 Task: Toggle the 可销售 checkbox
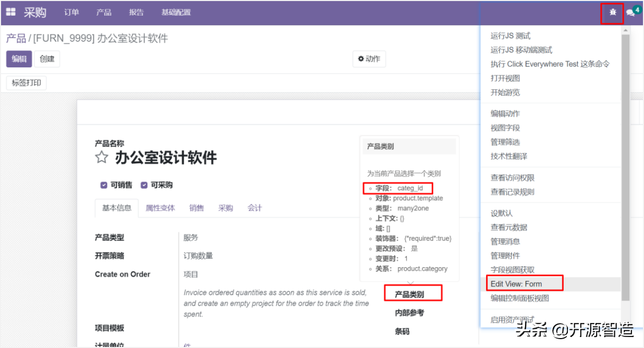[x=104, y=185]
